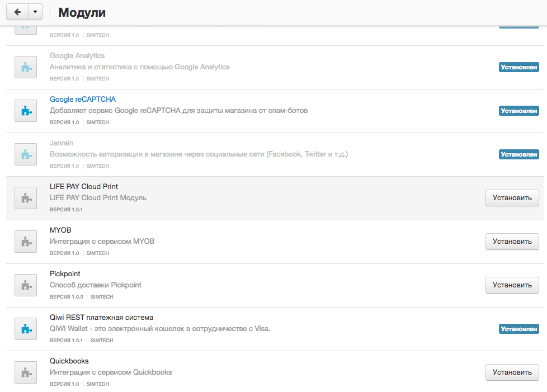Viewport: 547px width, 392px height.
Task: Install the LIFE PAY Cloud Print module
Action: click(x=512, y=198)
